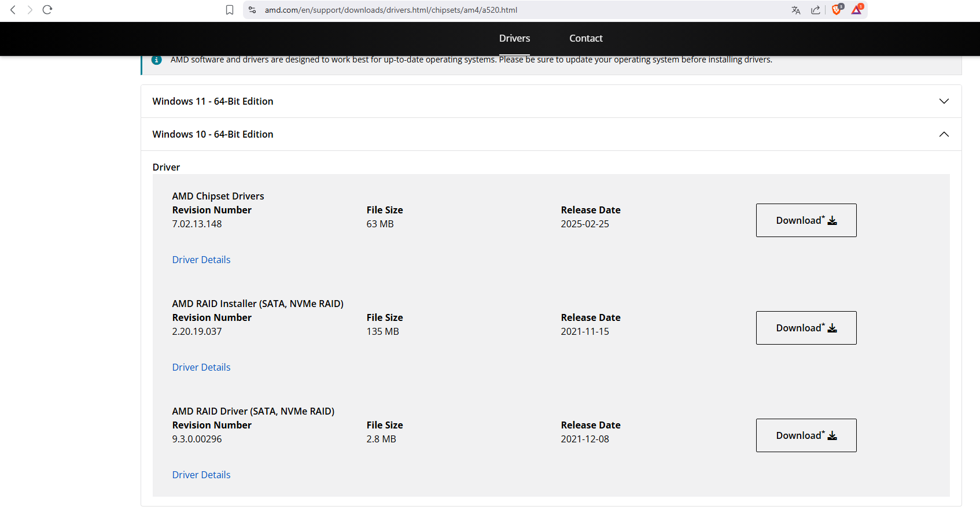
Task: Click release date 2021-12-08
Action: point(585,439)
